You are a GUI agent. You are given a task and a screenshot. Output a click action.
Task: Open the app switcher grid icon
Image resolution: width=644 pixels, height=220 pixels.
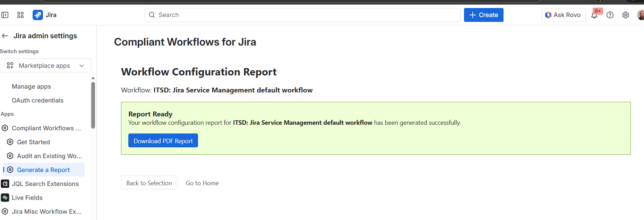click(20, 15)
